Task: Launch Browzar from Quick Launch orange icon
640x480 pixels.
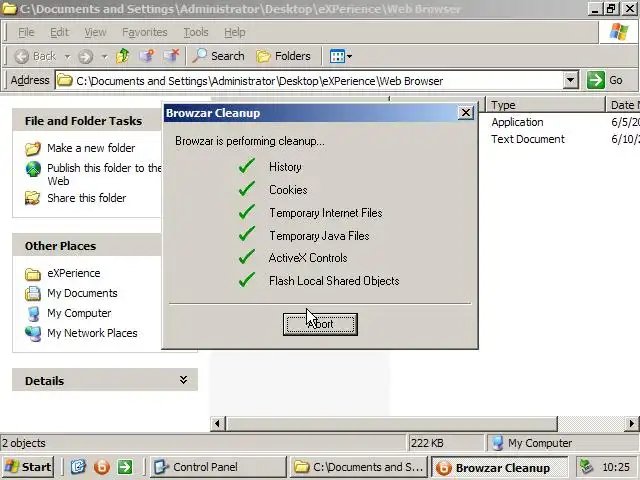Action: pyautogui.click(x=102, y=467)
